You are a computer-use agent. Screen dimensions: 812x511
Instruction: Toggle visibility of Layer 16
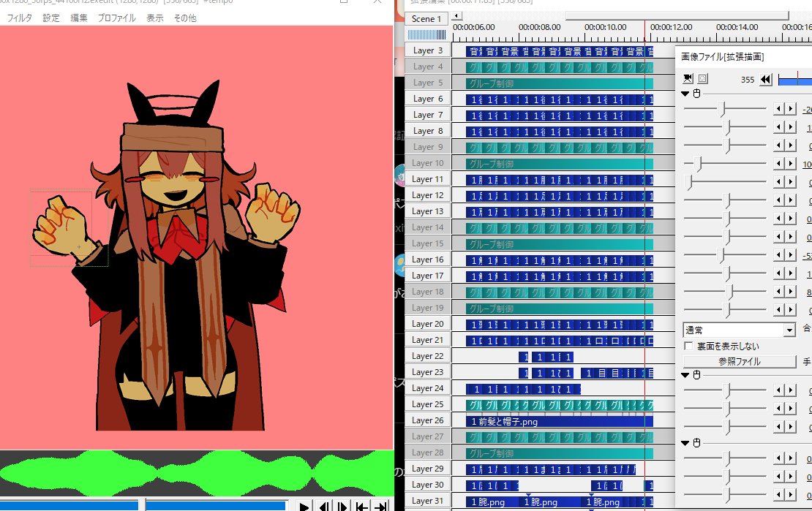[x=428, y=260]
